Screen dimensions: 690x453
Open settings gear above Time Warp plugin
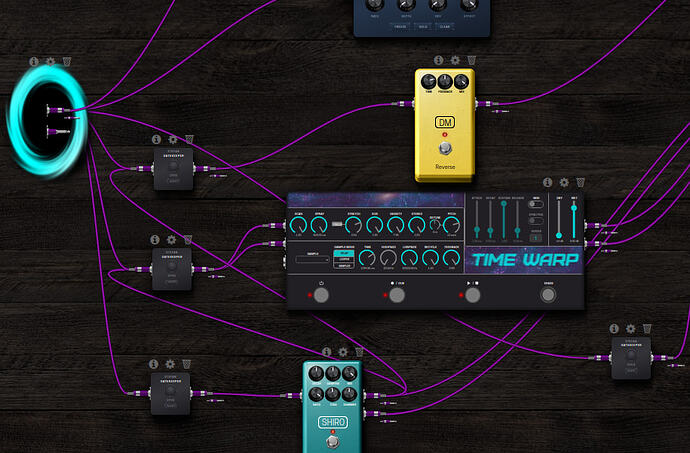pyautogui.click(x=564, y=182)
